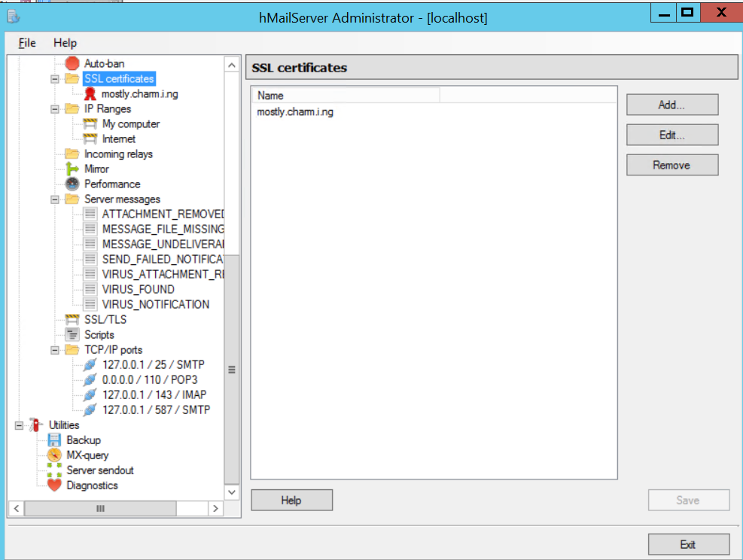The width and height of the screenshot is (743, 560).
Task: Click the IP Ranges folder icon
Action: [72, 109]
